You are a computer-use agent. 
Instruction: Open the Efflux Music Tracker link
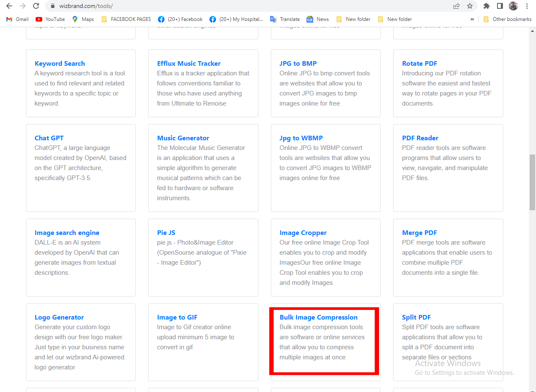188,64
